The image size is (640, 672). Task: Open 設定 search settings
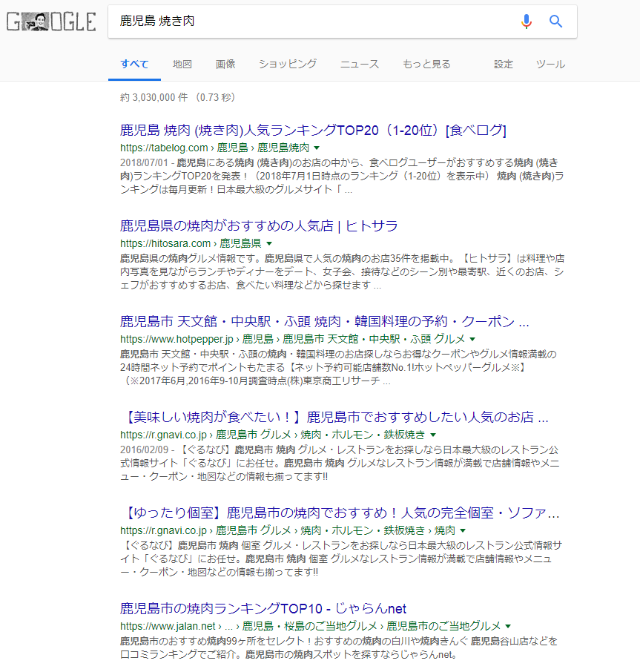tap(504, 64)
